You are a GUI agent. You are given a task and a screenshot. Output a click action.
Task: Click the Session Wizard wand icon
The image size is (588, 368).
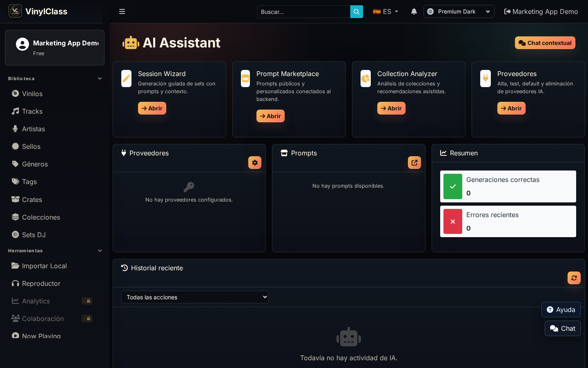click(x=127, y=79)
